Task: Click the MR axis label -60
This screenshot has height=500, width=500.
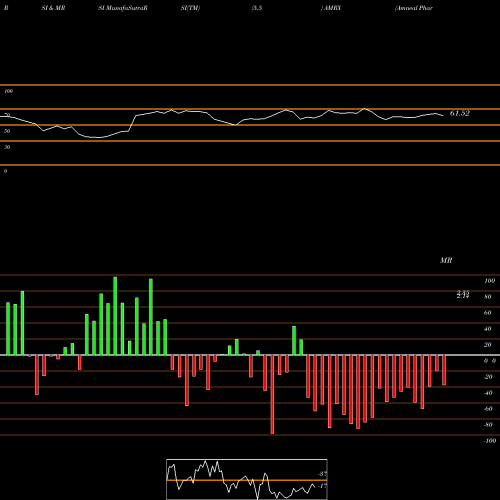Action: point(488,409)
